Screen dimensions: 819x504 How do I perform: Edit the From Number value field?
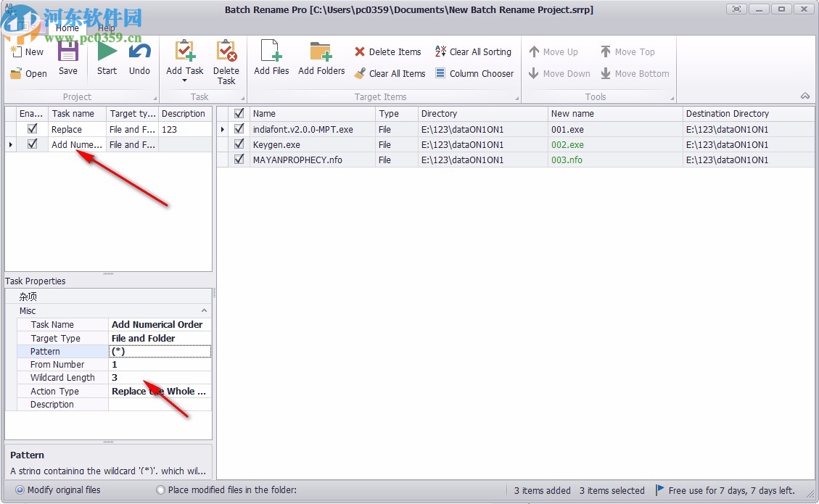pos(160,365)
